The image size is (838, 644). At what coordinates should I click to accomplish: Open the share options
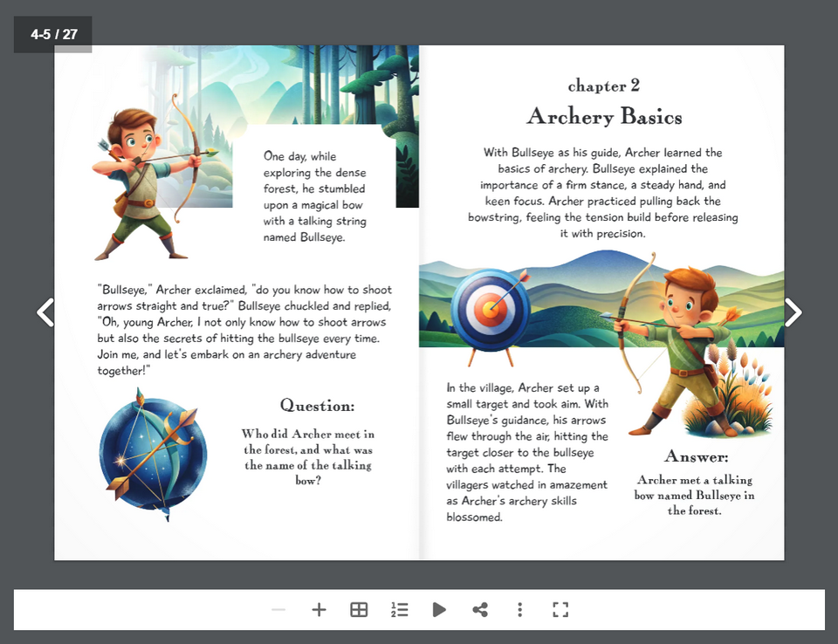(479, 609)
